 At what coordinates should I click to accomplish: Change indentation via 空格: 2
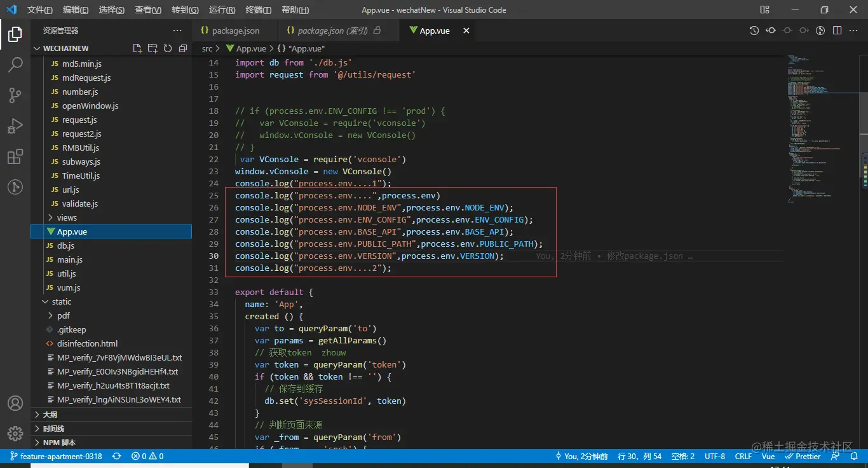(x=683, y=456)
